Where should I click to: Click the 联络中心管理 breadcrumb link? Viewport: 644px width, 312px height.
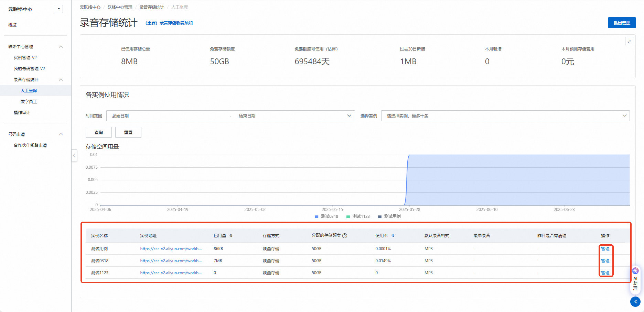coord(120,7)
